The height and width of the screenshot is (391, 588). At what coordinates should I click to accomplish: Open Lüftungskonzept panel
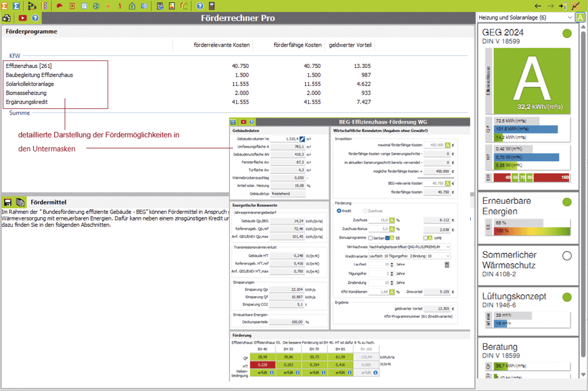click(x=528, y=311)
